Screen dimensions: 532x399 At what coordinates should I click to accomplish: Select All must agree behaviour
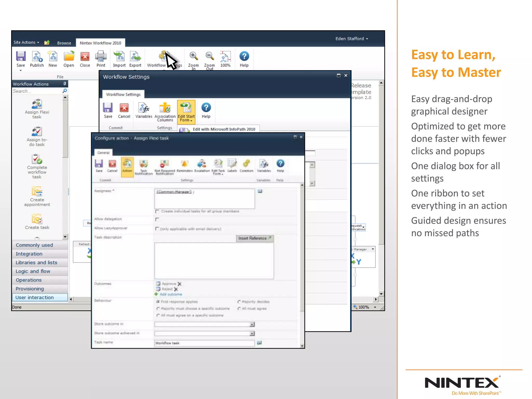tap(239, 308)
